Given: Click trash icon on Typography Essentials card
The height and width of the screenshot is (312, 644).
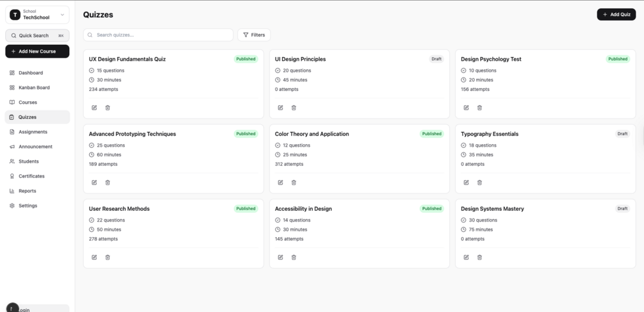Looking at the screenshot, I should point(479,183).
